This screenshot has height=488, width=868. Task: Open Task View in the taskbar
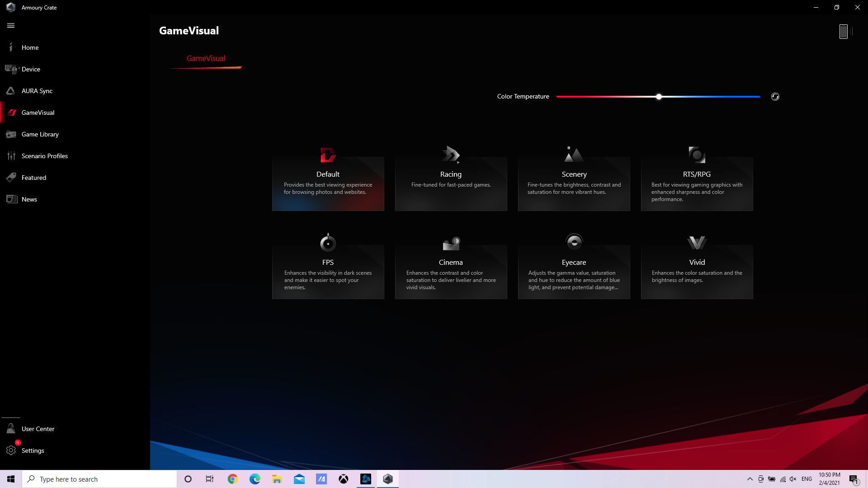pyautogui.click(x=210, y=479)
